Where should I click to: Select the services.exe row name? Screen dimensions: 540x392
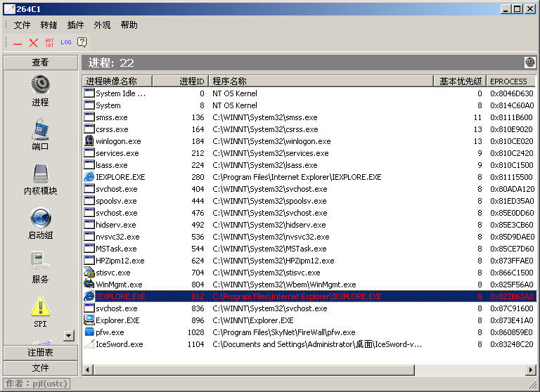pyautogui.click(x=117, y=153)
